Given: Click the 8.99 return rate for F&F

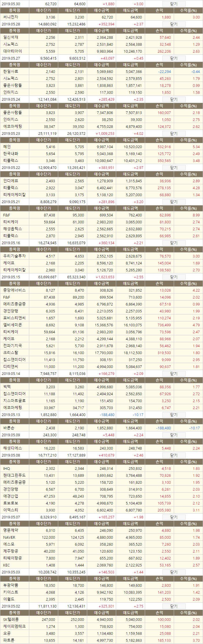Looking at the screenshot, I should click(x=196, y=215).
